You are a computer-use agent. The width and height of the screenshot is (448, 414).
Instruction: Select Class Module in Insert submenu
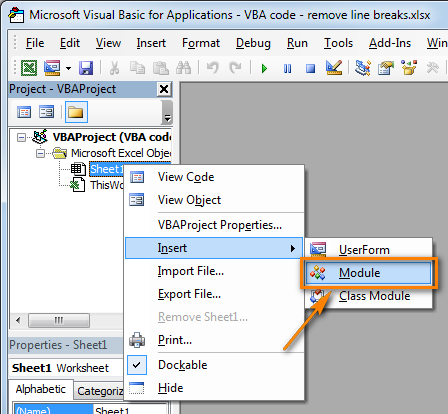coord(369,296)
